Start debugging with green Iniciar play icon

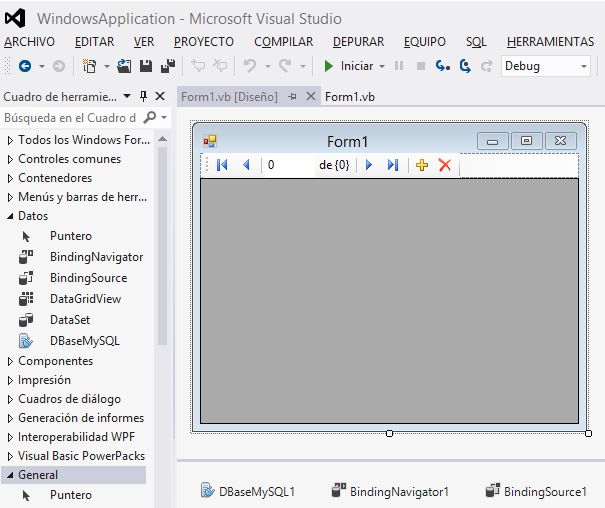pos(328,66)
